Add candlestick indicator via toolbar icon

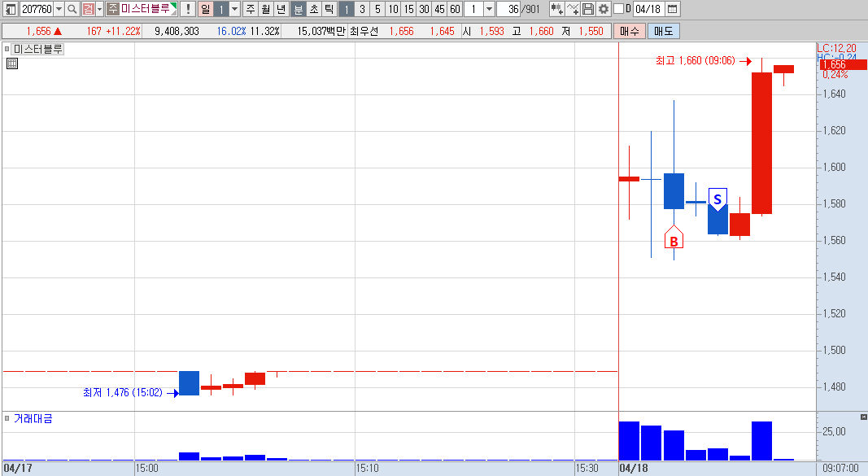point(557,9)
